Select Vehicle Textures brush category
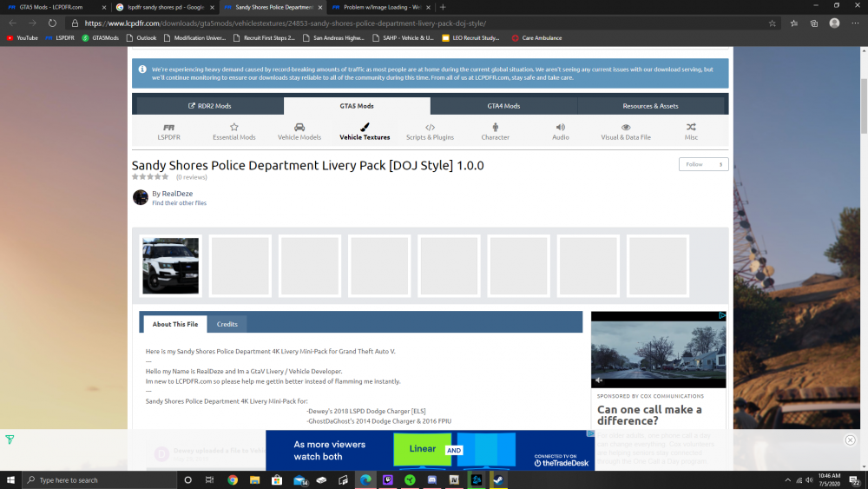Screen dimensions: 868x489 pos(365,132)
